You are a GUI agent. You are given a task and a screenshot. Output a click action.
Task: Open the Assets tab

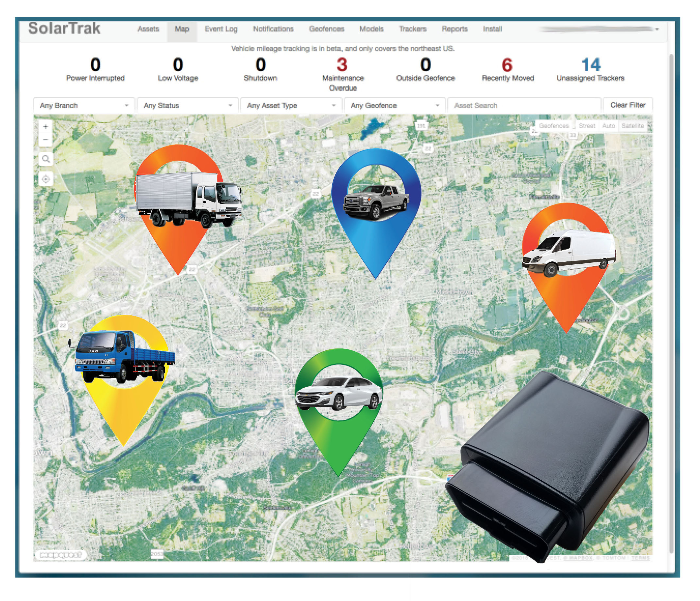point(148,29)
